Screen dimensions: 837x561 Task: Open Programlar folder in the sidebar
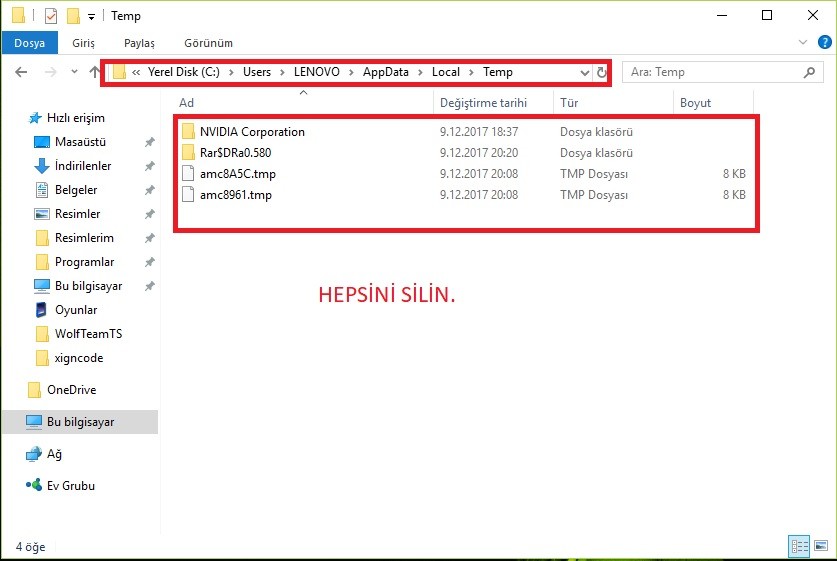point(84,262)
